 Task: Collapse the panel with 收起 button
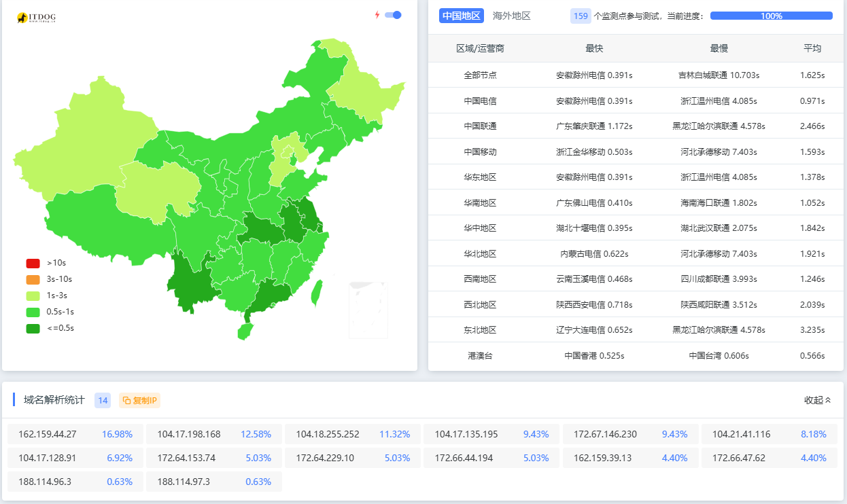[817, 400]
